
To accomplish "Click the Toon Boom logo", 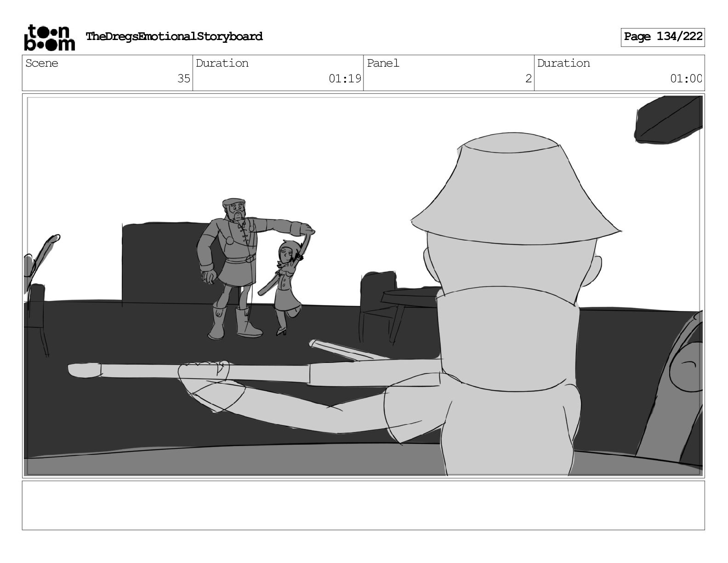I will coord(49,37).
